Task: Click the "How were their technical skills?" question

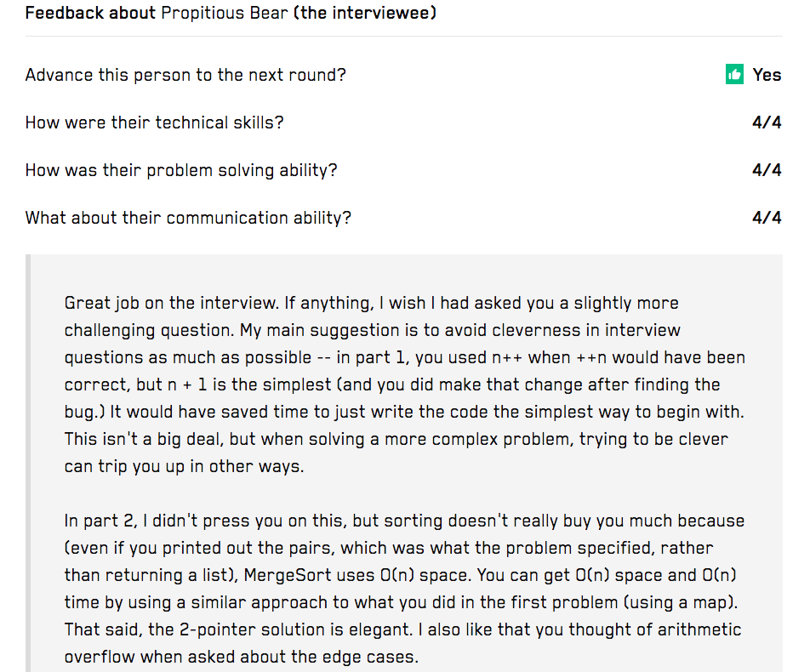Action: tap(154, 122)
